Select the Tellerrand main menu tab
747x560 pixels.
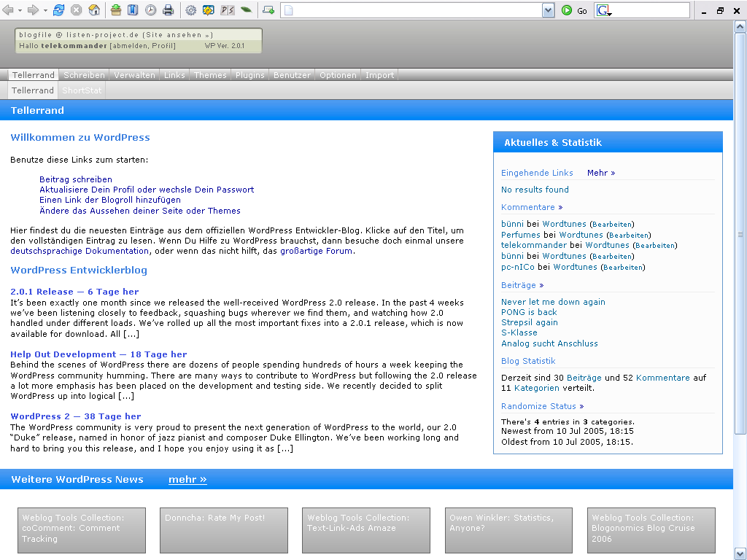(34, 75)
